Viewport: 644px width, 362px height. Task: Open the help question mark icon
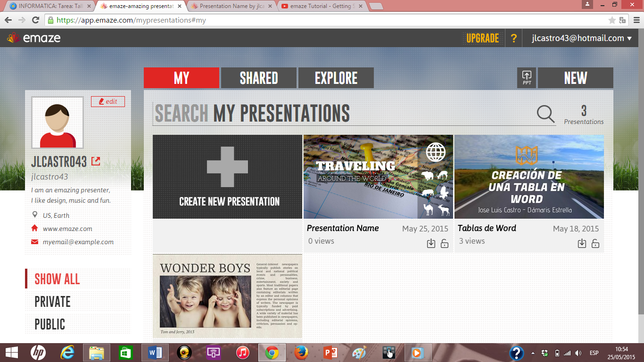pyautogui.click(x=514, y=39)
